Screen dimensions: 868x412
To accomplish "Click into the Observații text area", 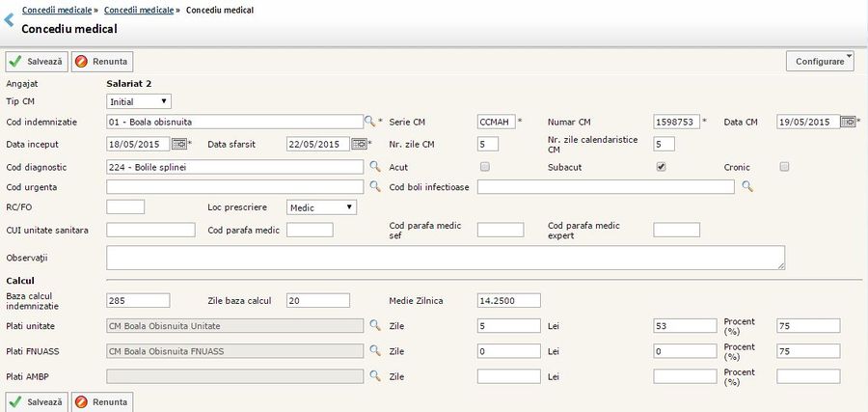I will [x=445, y=258].
